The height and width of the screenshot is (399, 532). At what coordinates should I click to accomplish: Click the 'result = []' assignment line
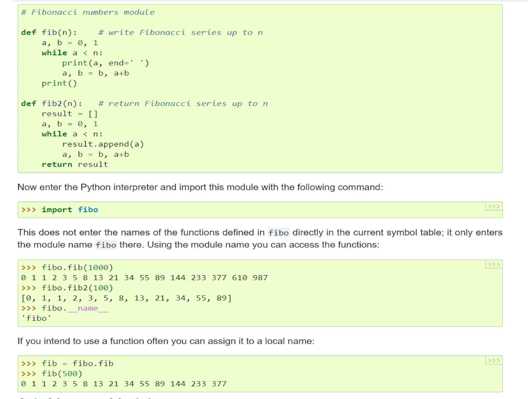(x=69, y=114)
